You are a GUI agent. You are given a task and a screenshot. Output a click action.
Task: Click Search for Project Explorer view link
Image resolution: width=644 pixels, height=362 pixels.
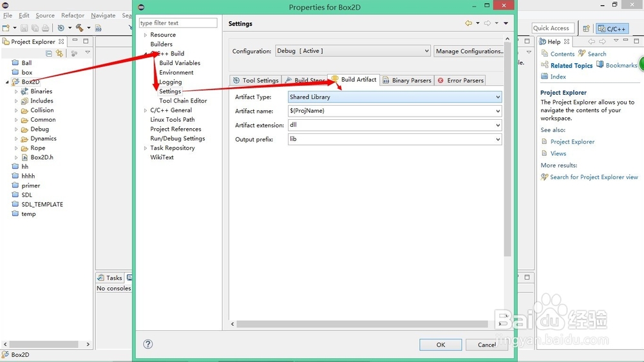(x=594, y=177)
